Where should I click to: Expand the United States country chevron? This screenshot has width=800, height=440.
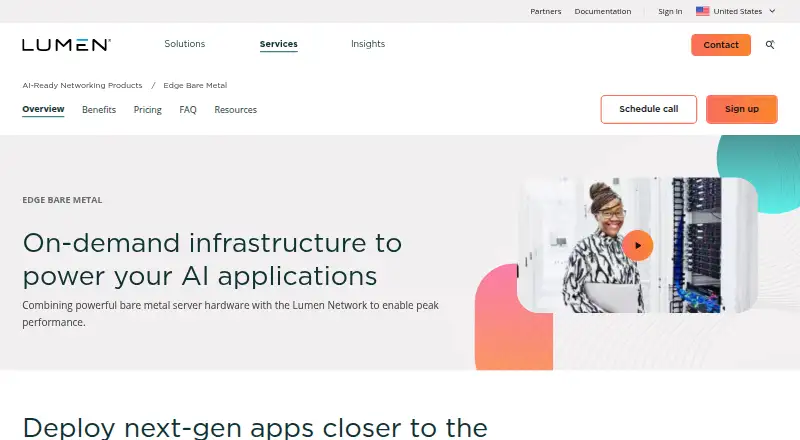(x=772, y=11)
